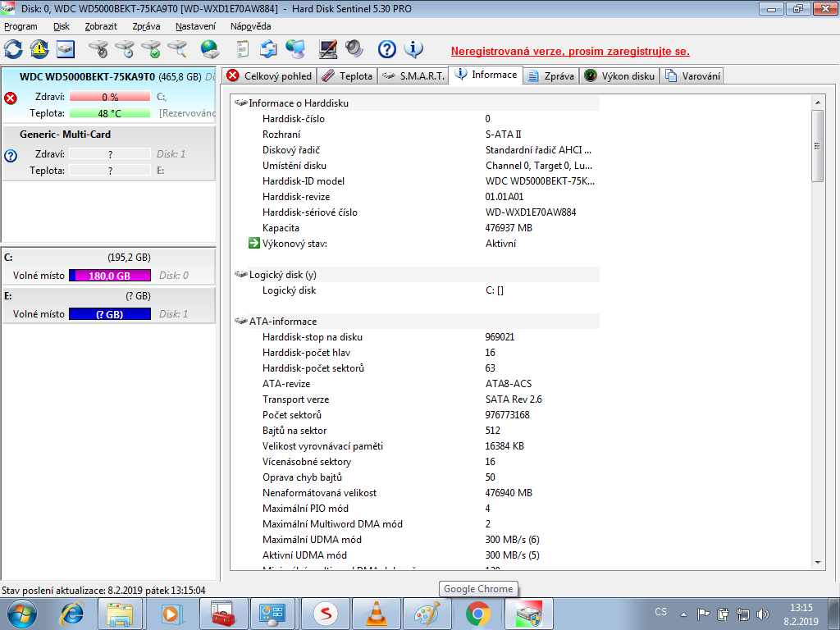This screenshot has height=630, width=840.
Task: Click the disk with green checkmark icon
Action: pyautogui.click(x=152, y=48)
